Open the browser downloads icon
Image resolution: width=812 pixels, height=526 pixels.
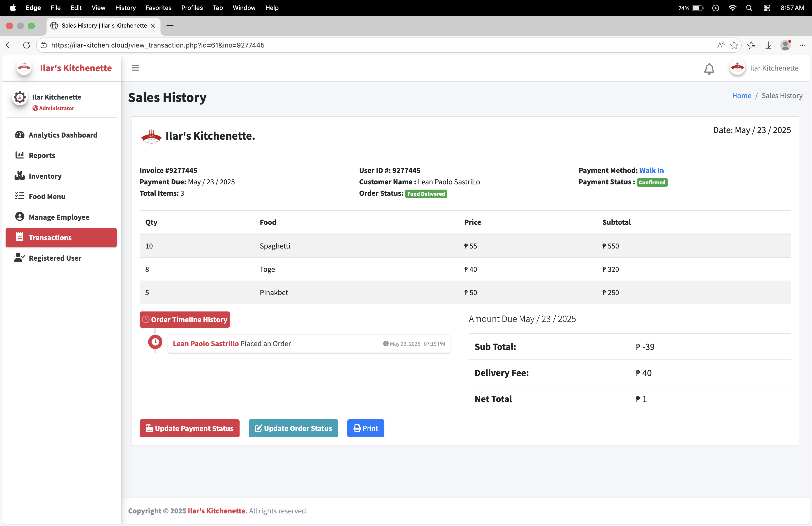tap(768, 45)
